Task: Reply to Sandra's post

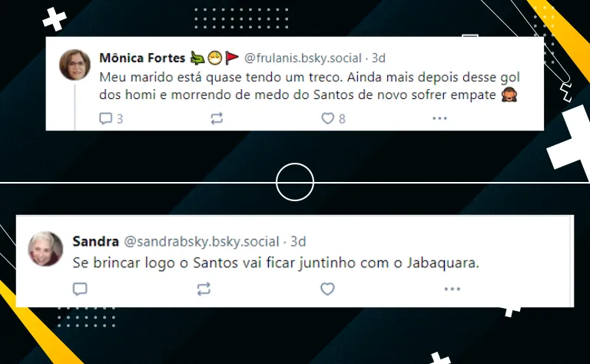Action: (x=80, y=289)
